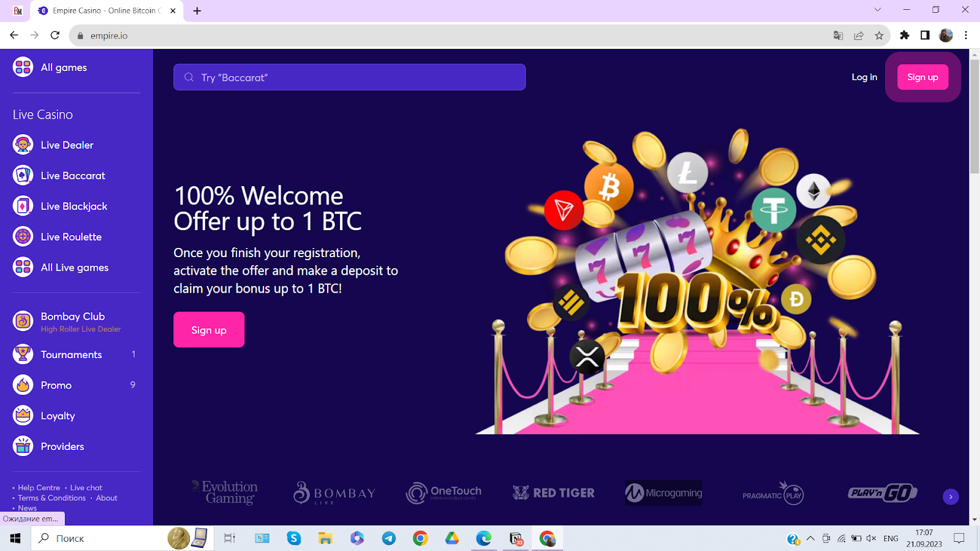Image resolution: width=980 pixels, height=551 pixels.
Task: Reload the page
Action: point(55,36)
